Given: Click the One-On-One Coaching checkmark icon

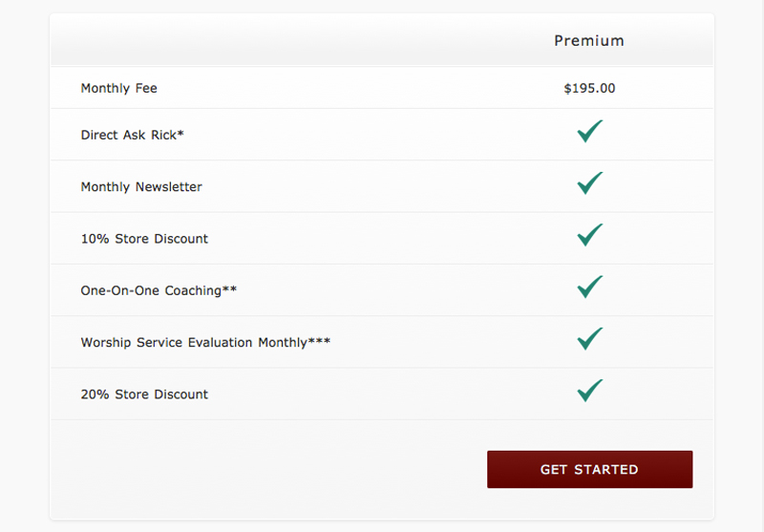Looking at the screenshot, I should pos(590,287).
